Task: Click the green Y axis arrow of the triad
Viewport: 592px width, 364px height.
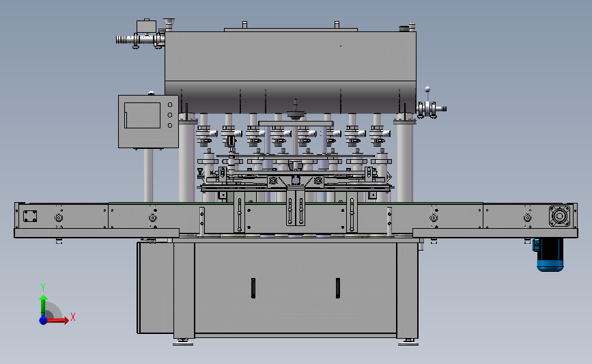Action: (44, 306)
